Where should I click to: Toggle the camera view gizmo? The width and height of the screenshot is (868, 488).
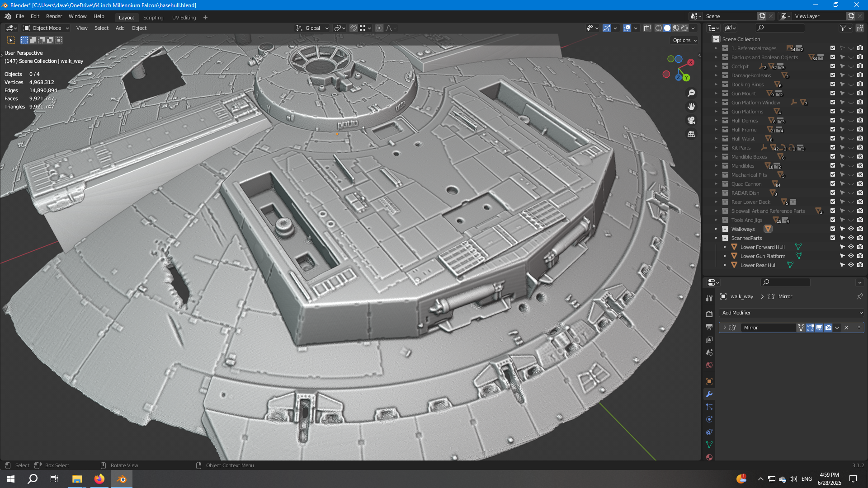pos(691,120)
